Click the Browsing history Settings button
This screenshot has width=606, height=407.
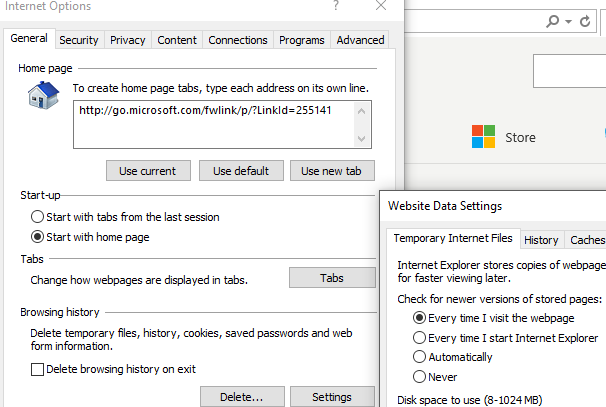[x=332, y=397]
